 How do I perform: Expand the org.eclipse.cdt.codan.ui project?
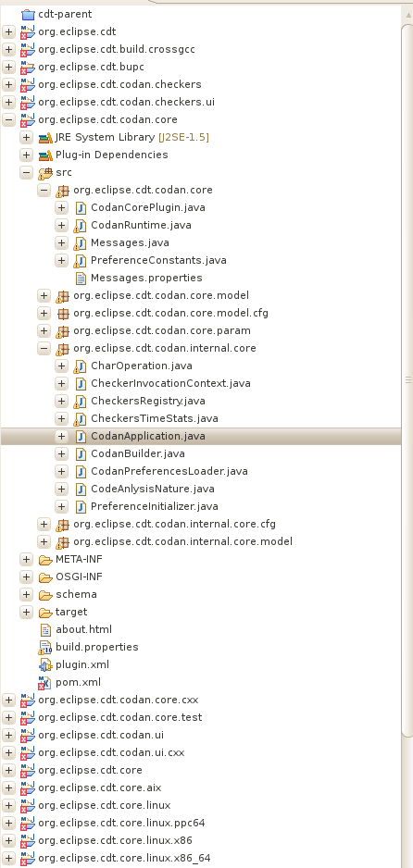coord(9,735)
